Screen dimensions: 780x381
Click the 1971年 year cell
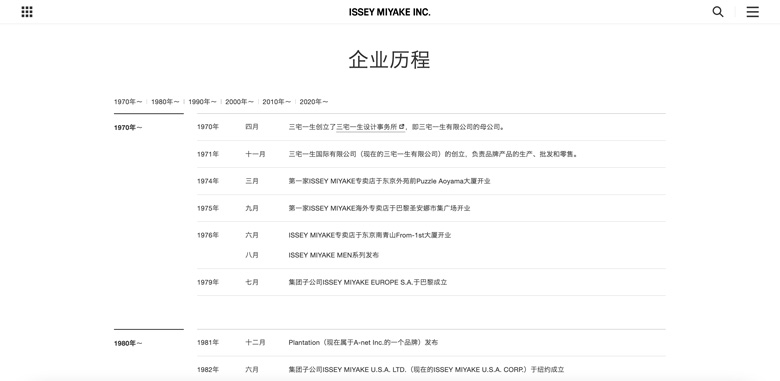point(208,154)
